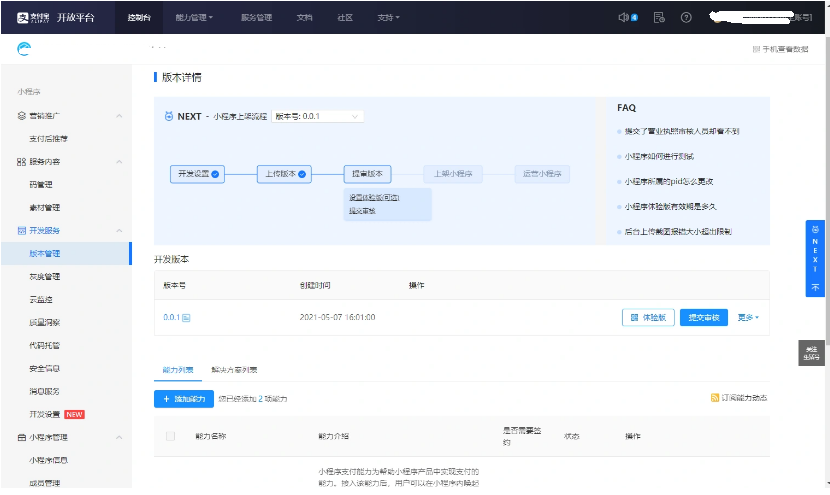The image size is (830, 495).
Task: Toggle the select-all checkbox in capability table
Action: point(170,436)
